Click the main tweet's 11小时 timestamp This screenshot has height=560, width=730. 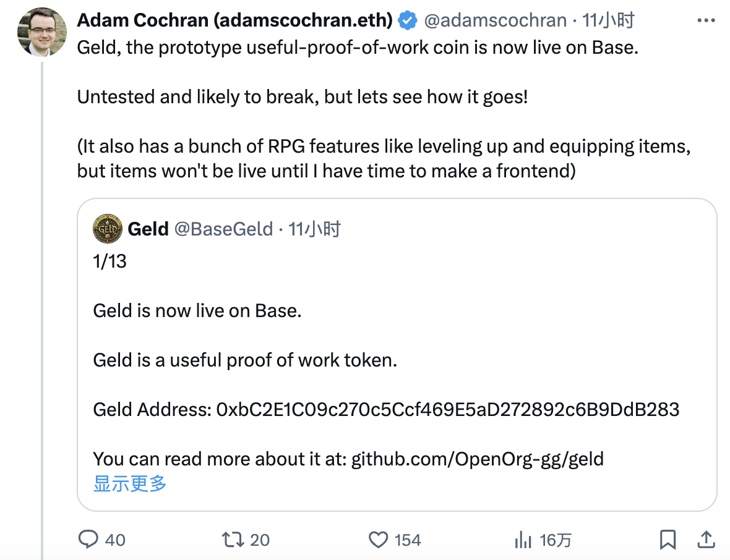click(x=609, y=20)
